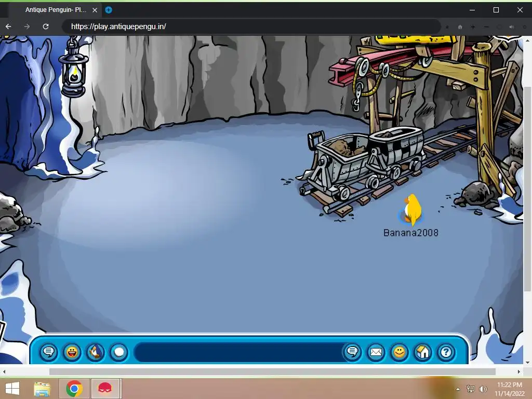Click the horizontal scrollbar right arrow
The width and height of the screenshot is (532, 399).
tap(519, 372)
